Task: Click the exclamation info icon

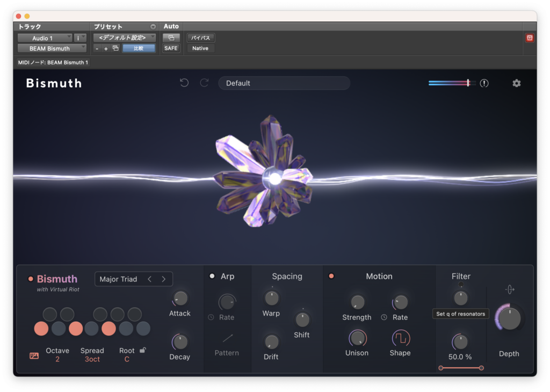Action: 484,83
